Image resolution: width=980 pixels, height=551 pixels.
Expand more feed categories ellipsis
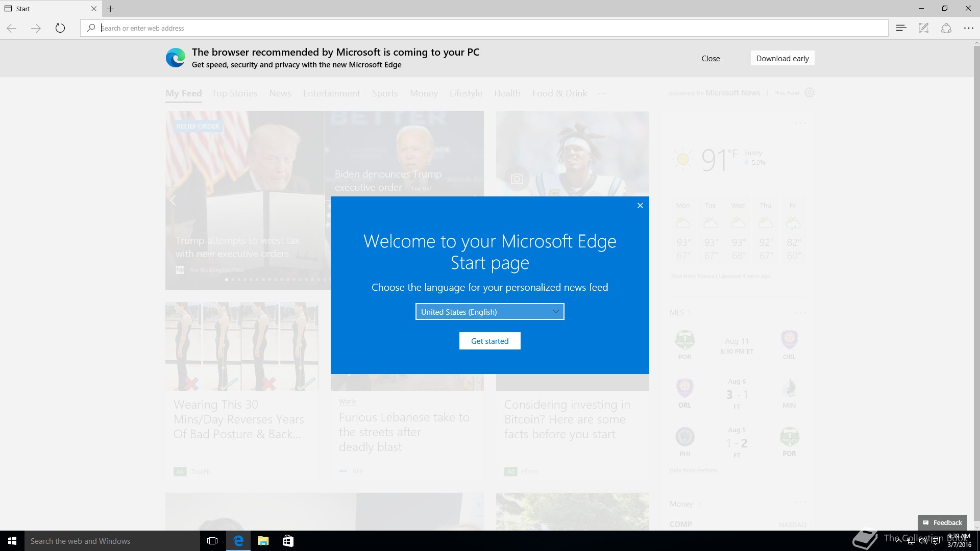pyautogui.click(x=602, y=93)
